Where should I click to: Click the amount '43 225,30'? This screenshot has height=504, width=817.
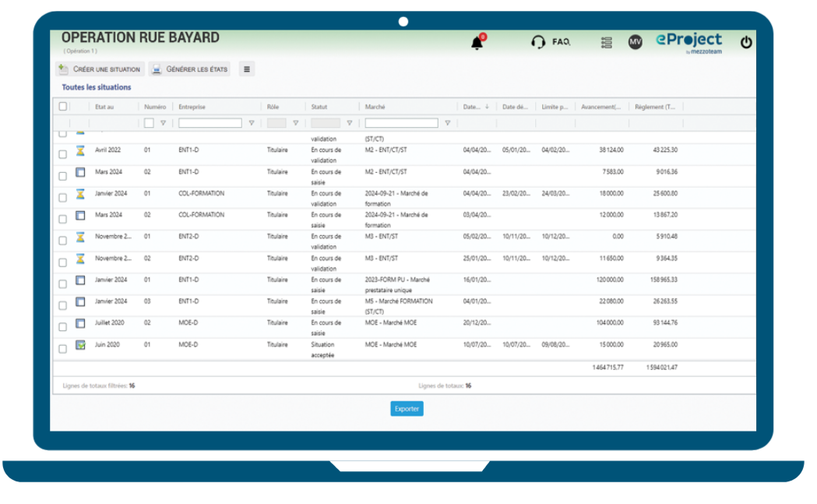tap(665, 150)
